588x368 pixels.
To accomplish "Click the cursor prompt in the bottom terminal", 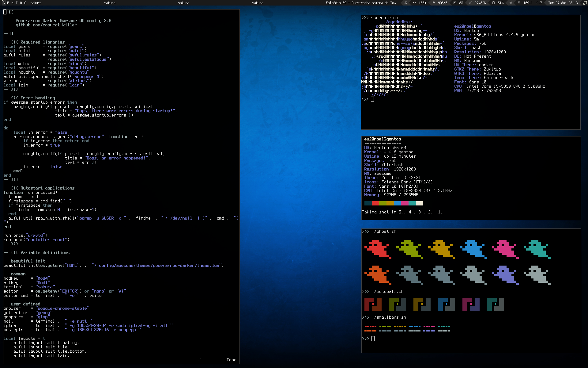I will [373, 339].
